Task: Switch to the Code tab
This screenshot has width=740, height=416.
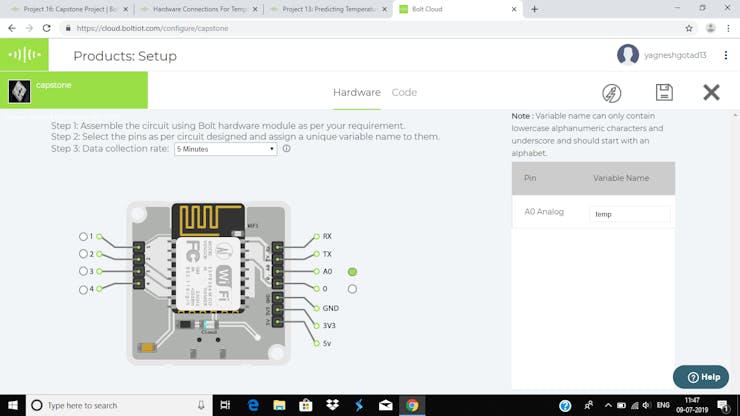Action: click(x=404, y=93)
